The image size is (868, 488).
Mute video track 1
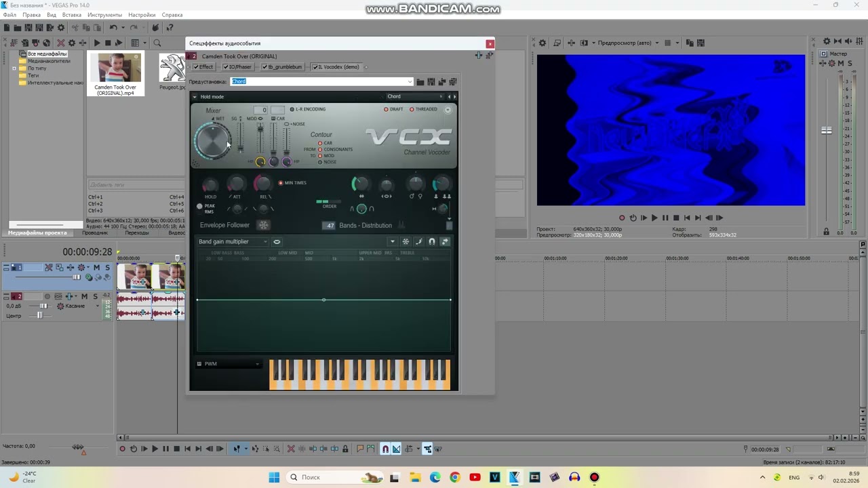96,268
